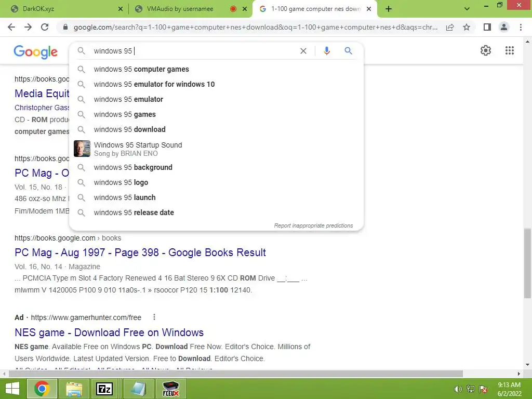Launch 7-Zip from the taskbar
The height and width of the screenshot is (399, 532).
pos(105,389)
